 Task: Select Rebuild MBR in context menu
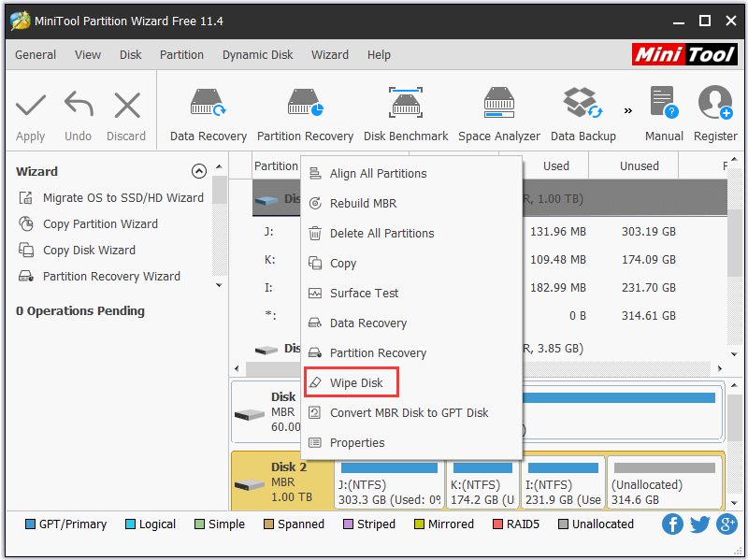tap(365, 203)
